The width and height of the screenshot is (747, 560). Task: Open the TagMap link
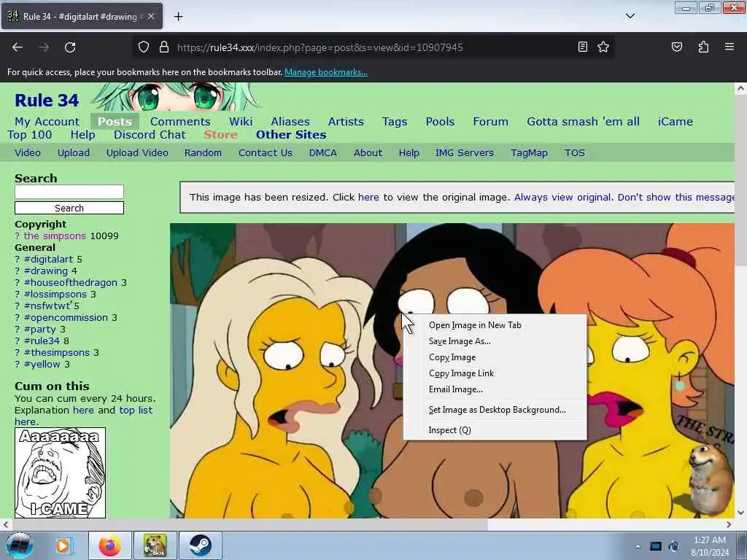pos(529,153)
